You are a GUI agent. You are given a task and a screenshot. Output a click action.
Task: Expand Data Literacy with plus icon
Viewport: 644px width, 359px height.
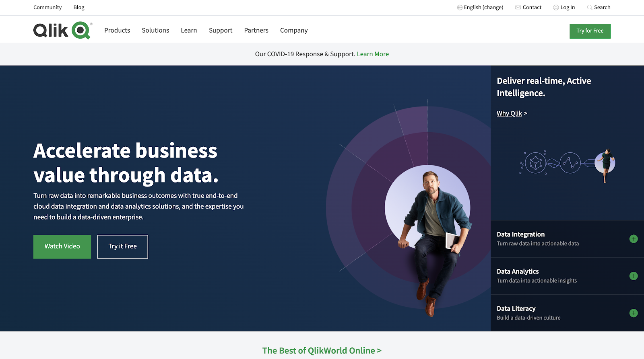coord(634,313)
